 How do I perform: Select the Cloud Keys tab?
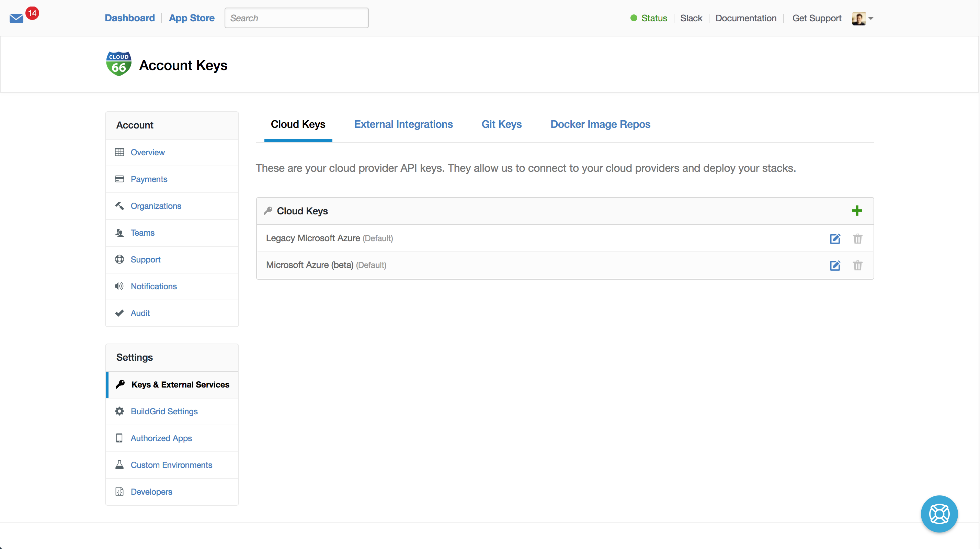(298, 124)
